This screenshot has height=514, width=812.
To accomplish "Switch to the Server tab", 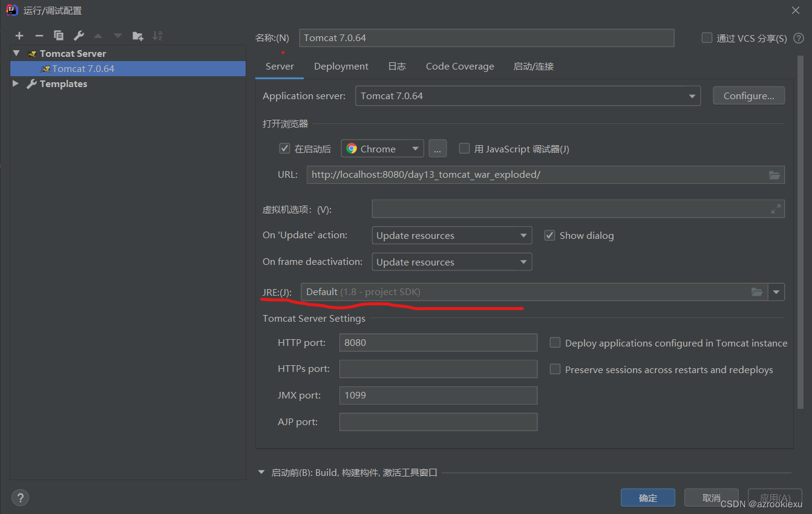I will (280, 67).
